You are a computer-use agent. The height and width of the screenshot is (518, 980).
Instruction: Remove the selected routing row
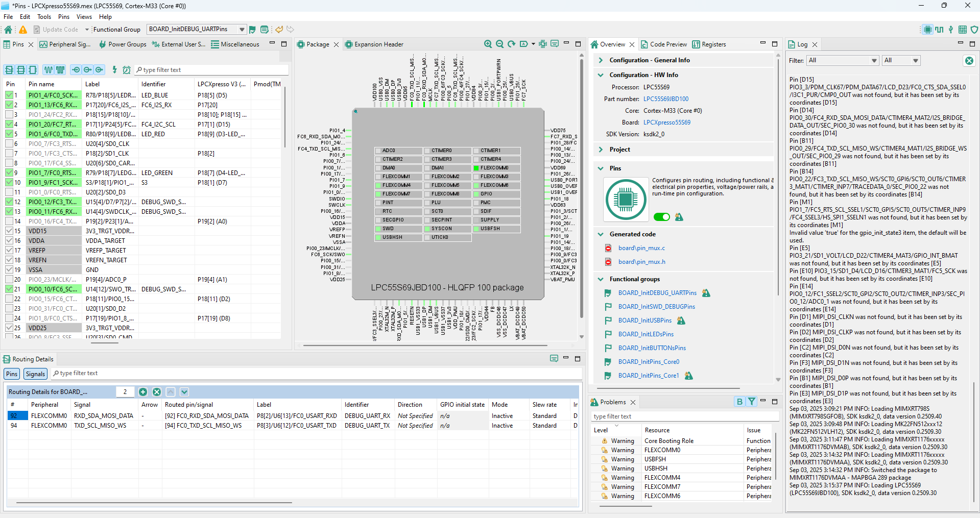(x=157, y=392)
